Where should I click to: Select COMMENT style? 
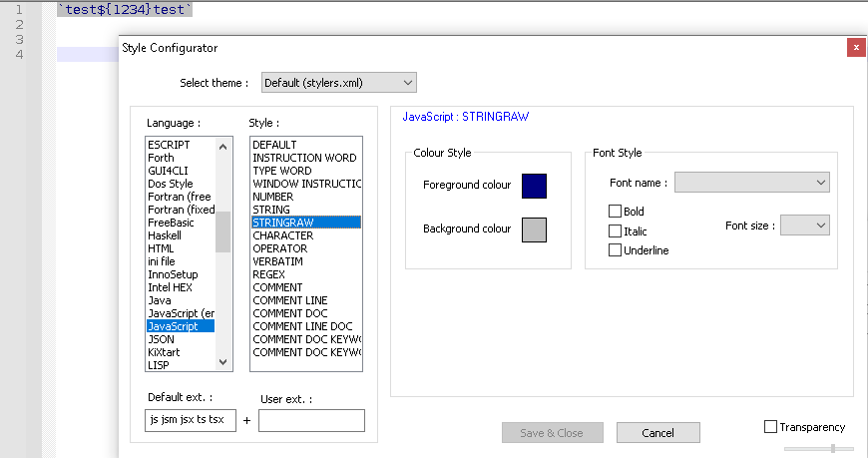point(306,287)
